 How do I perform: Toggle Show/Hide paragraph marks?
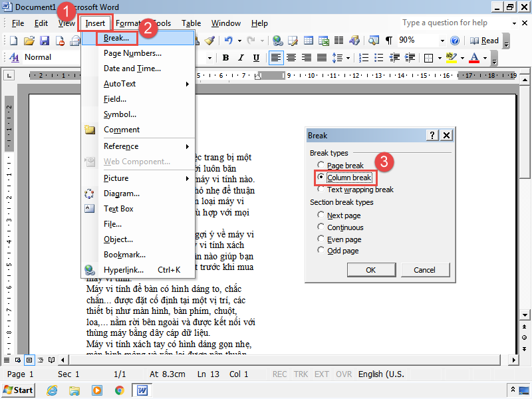(389, 41)
